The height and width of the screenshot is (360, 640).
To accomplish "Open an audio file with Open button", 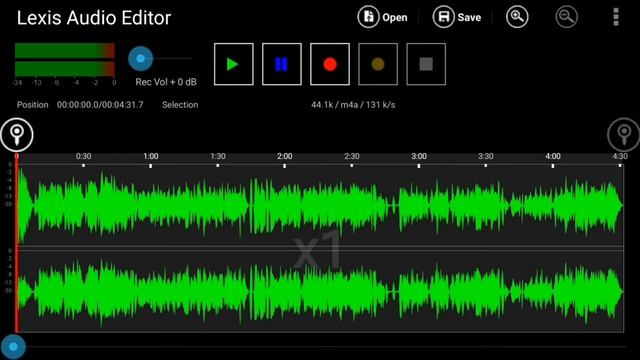I will coord(382,17).
